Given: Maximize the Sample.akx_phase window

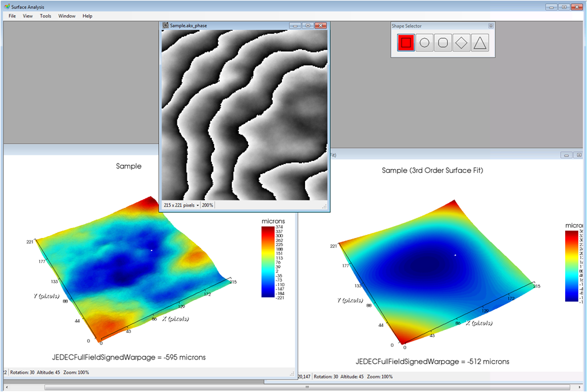Looking at the screenshot, I should [x=307, y=26].
